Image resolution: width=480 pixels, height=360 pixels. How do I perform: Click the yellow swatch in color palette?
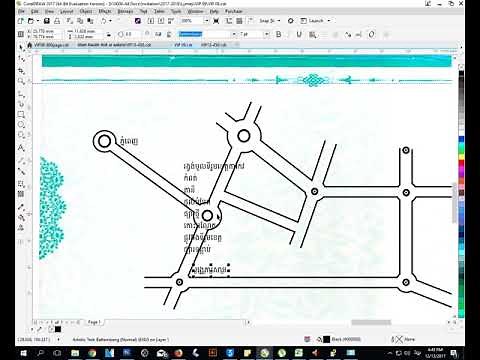pos(461,156)
